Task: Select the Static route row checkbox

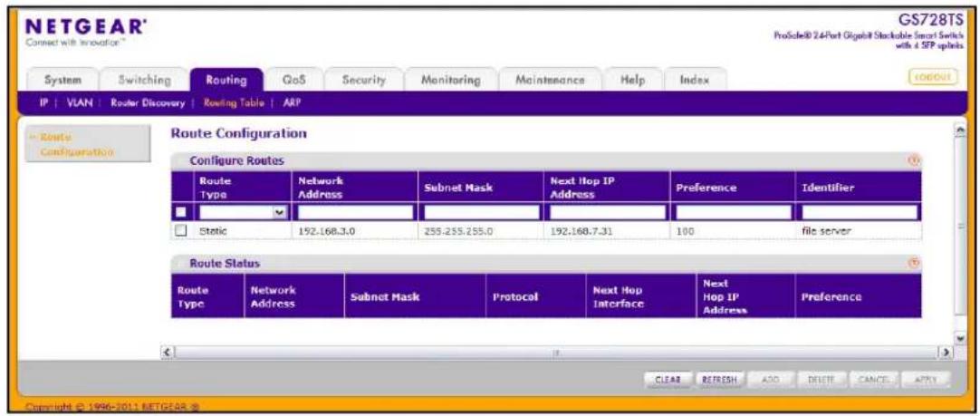Action: coord(180,231)
